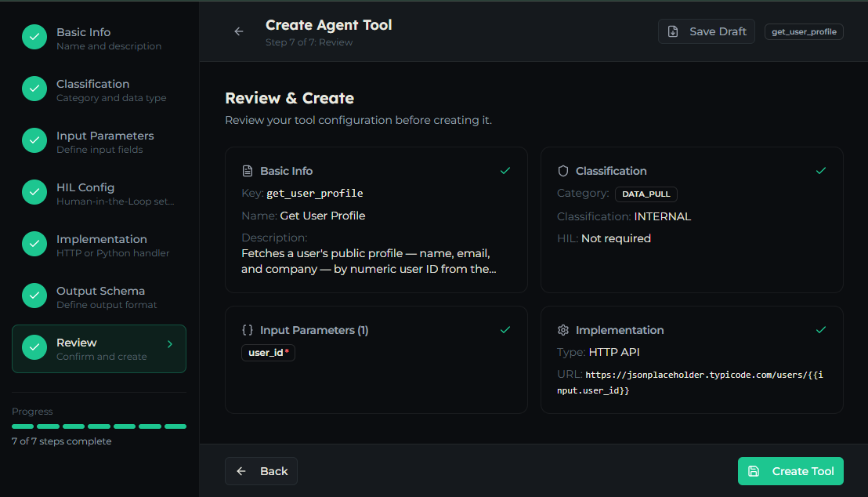This screenshot has width=868, height=497.
Task: Click the DATA_PULL category tag
Action: point(646,194)
